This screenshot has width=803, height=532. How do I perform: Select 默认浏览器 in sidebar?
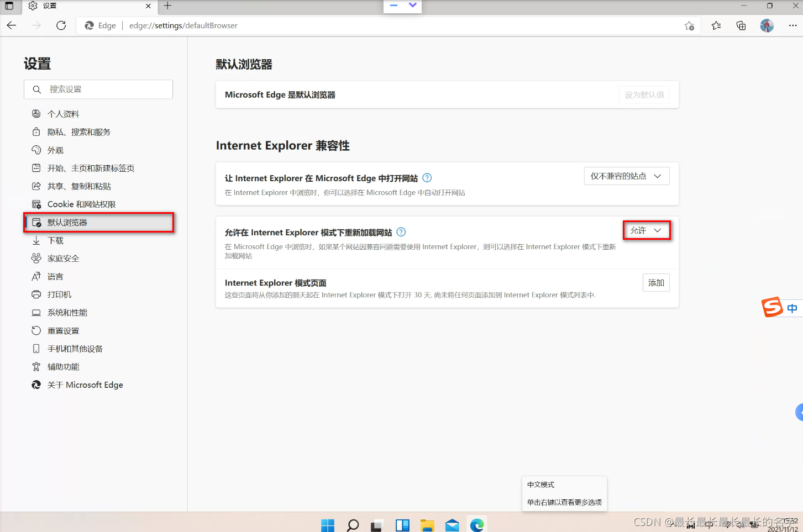98,223
